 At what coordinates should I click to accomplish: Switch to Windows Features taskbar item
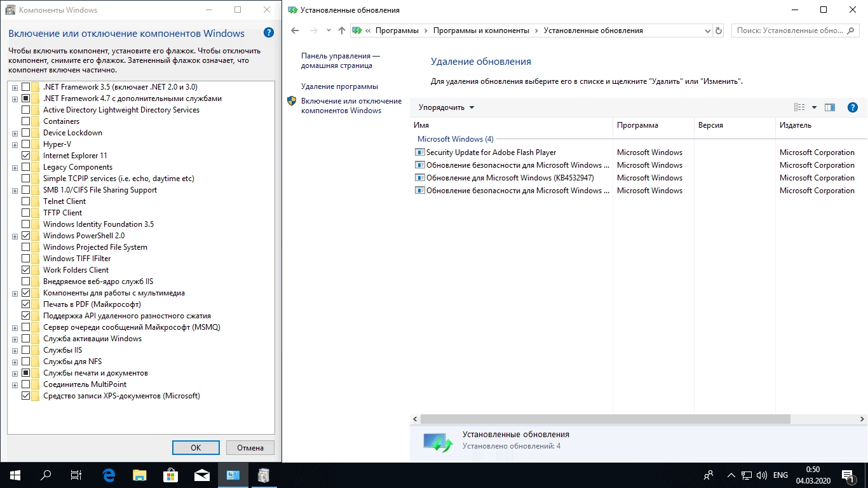264,475
